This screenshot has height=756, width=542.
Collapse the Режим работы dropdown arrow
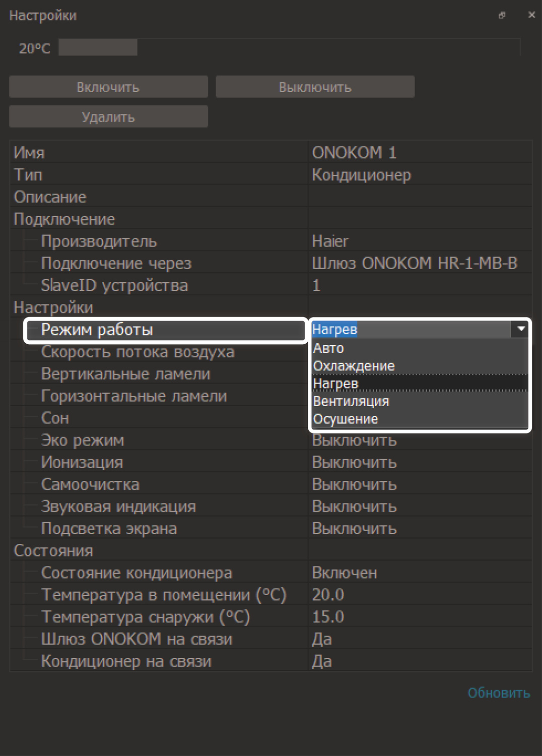tap(521, 329)
